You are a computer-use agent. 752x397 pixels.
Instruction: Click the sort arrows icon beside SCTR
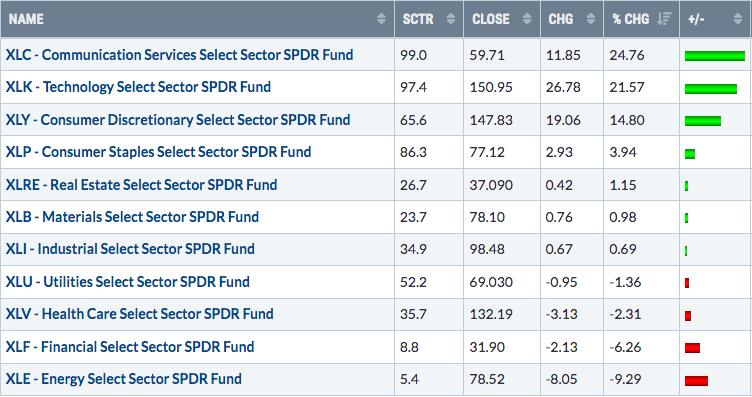[x=451, y=19]
